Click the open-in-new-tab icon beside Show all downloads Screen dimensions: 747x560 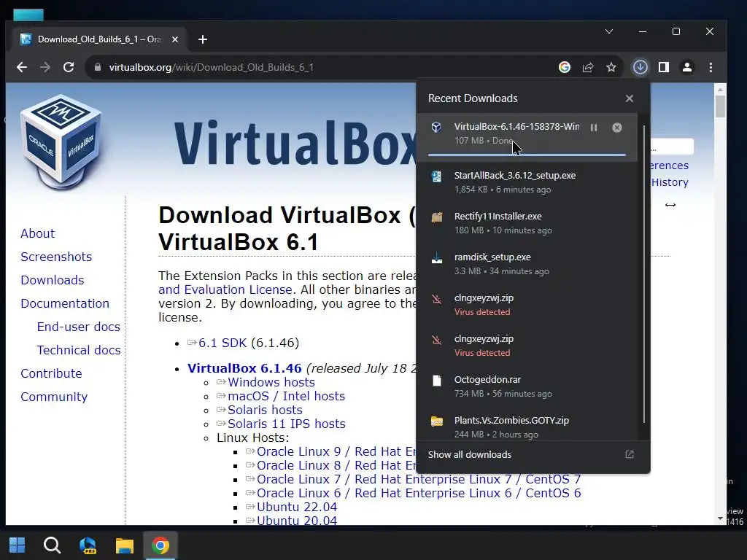[630, 454]
